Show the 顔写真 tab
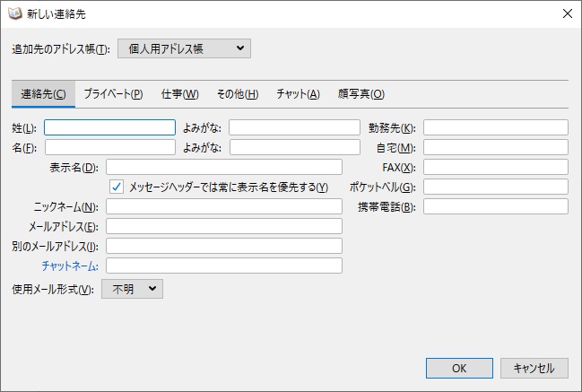 click(x=360, y=94)
